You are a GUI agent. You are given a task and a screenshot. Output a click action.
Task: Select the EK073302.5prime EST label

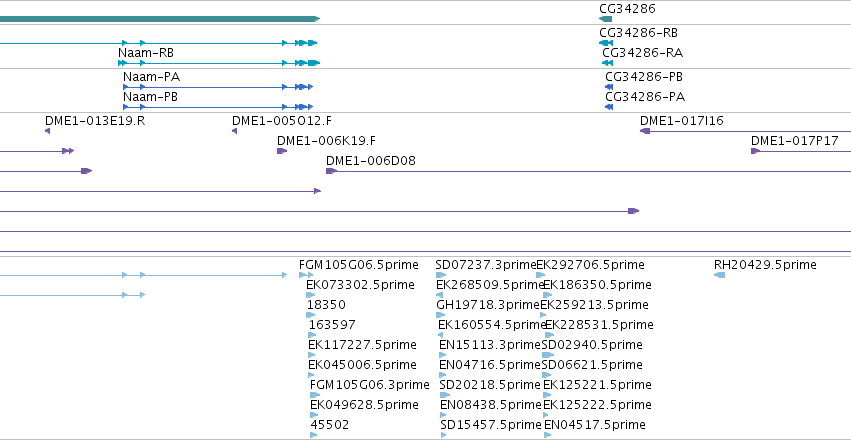click(360, 285)
